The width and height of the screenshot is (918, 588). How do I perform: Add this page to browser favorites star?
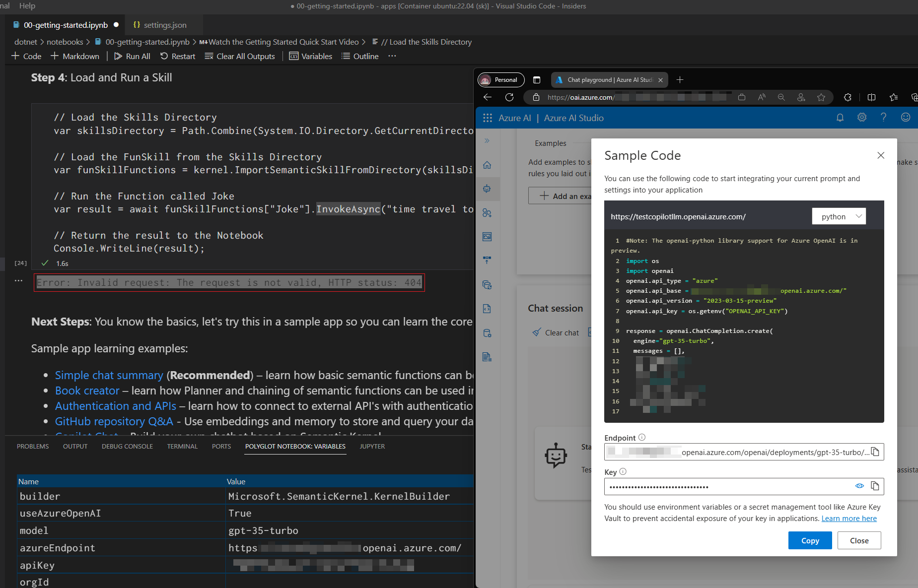821,97
